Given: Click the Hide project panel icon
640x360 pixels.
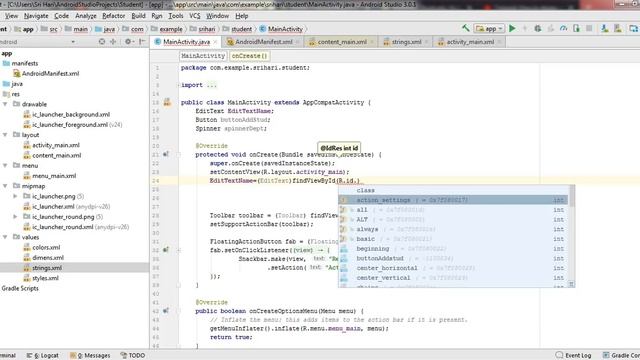Looking at the screenshot, I should 142,42.
